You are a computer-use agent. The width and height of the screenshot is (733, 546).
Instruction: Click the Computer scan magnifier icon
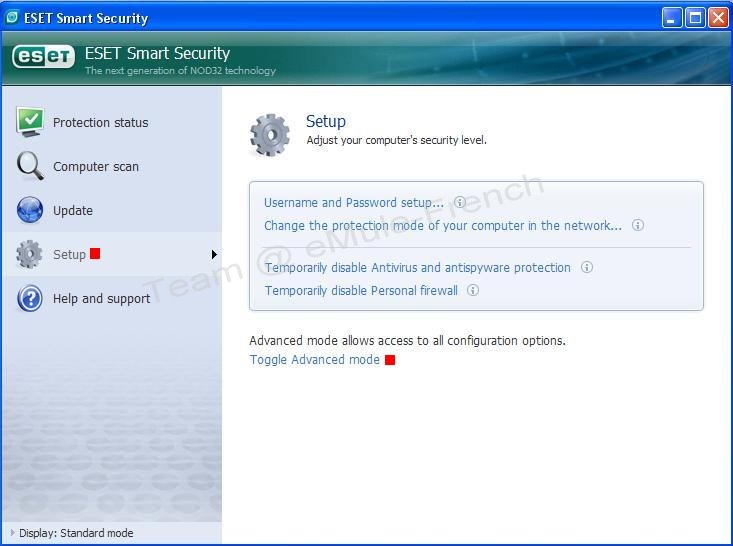pos(30,166)
